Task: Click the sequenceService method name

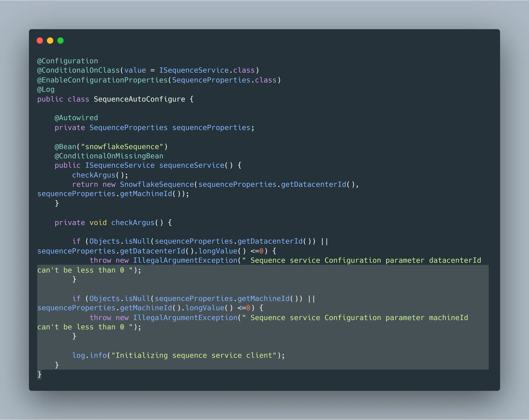Action: pos(192,165)
